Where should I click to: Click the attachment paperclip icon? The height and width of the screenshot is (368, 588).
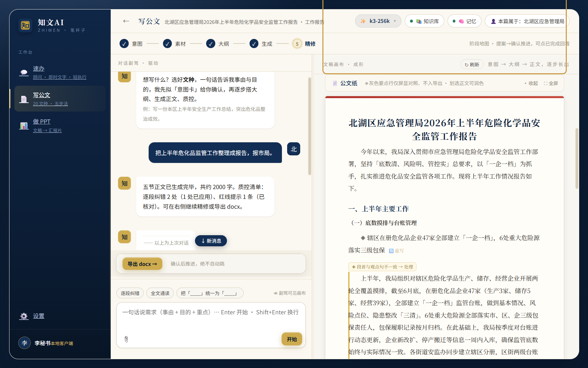126,339
